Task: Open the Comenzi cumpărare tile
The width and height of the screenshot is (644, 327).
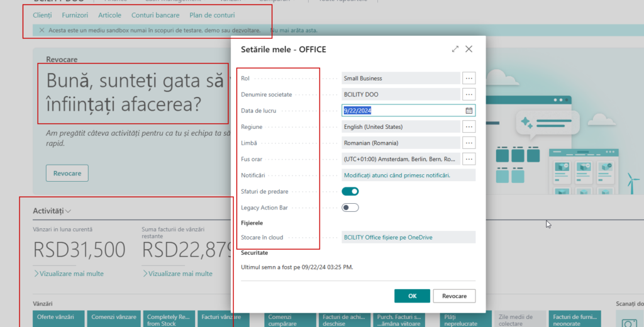Action: point(291,319)
